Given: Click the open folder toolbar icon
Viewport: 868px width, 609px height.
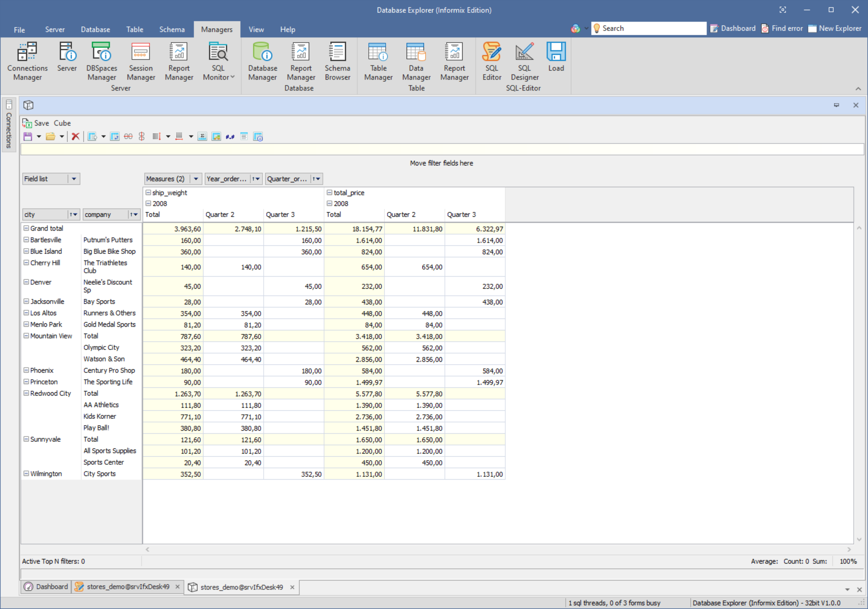Looking at the screenshot, I should 50,137.
